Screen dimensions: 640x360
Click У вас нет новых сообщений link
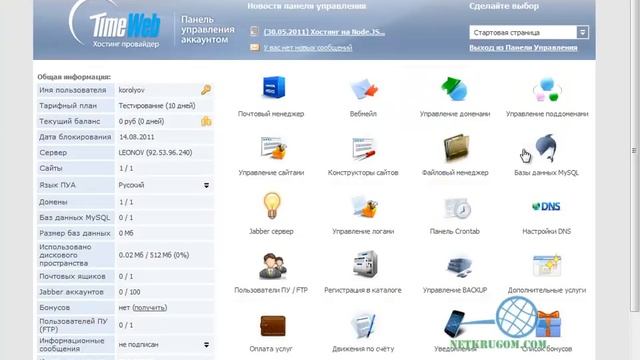(308, 48)
